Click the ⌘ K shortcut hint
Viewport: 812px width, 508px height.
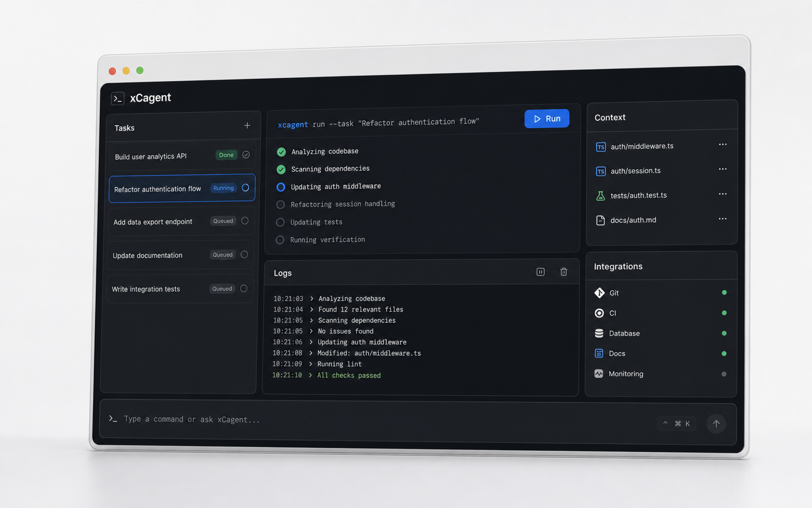click(676, 424)
